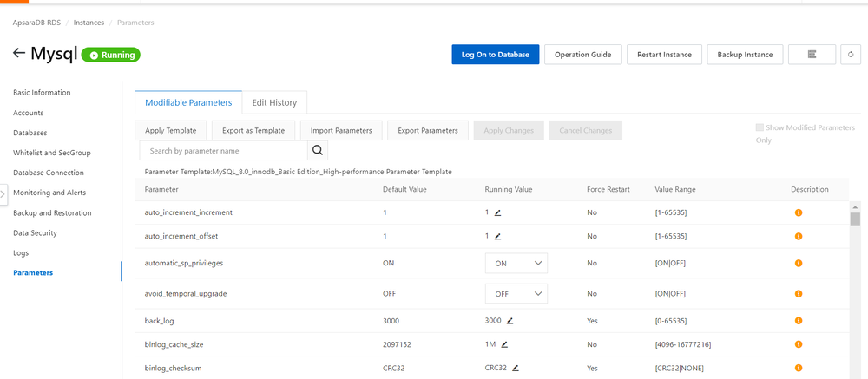Click the back arrow beside Mysql
Image resolution: width=868 pixels, height=379 pixels.
pyautogui.click(x=19, y=54)
